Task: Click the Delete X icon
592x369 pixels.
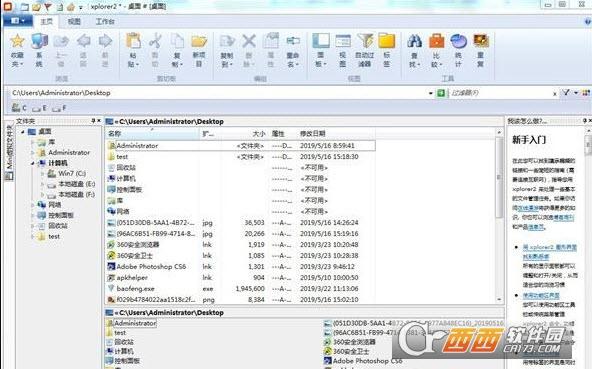Action: 249,41
